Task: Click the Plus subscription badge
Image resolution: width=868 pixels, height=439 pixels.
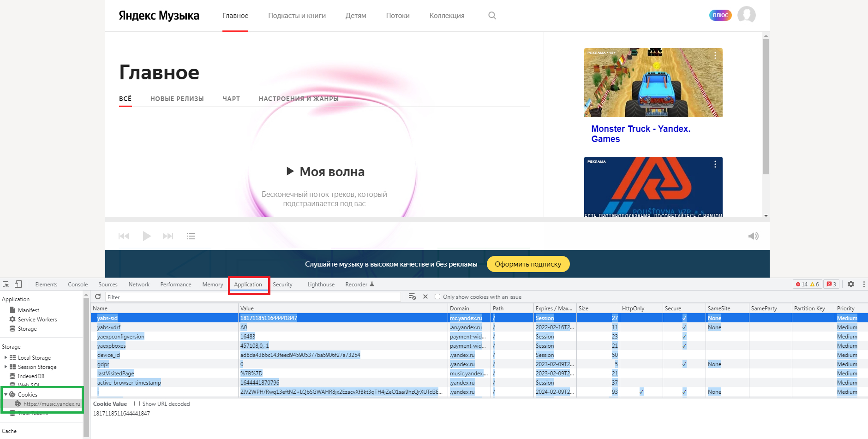Action: [x=720, y=15]
